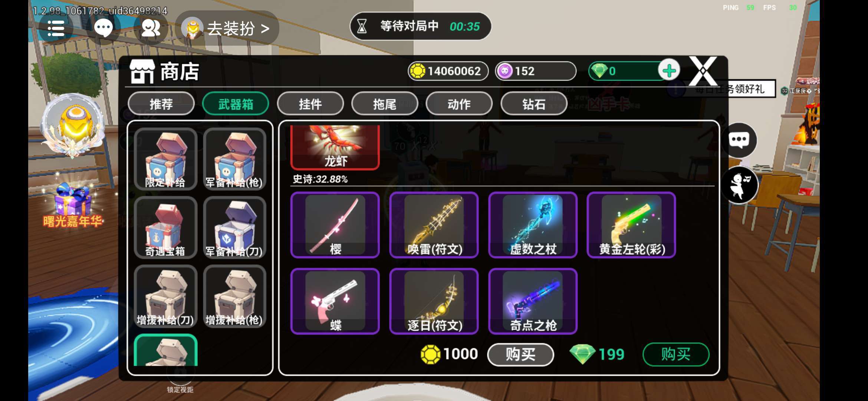The height and width of the screenshot is (401, 868).
Task: Select the 奇遇宝箱 crate
Action: point(165,228)
